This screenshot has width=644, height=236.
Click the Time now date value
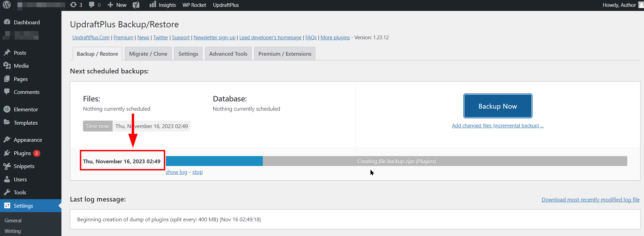tap(152, 126)
